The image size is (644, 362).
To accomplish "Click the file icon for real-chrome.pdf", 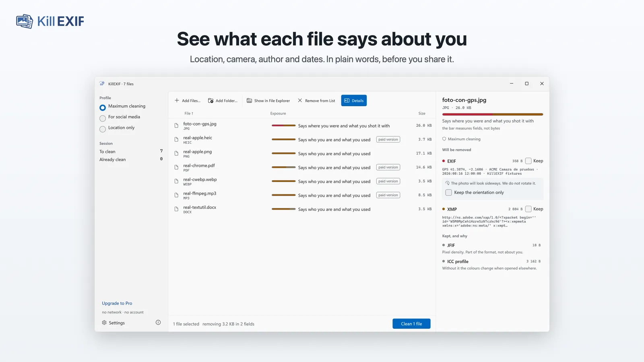I will tap(176, 167).
